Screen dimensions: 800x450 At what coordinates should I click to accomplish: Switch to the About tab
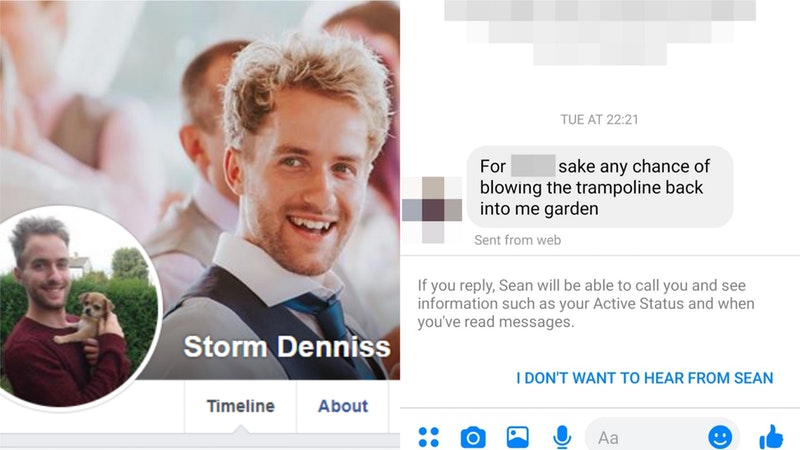(x=343, y=406)
